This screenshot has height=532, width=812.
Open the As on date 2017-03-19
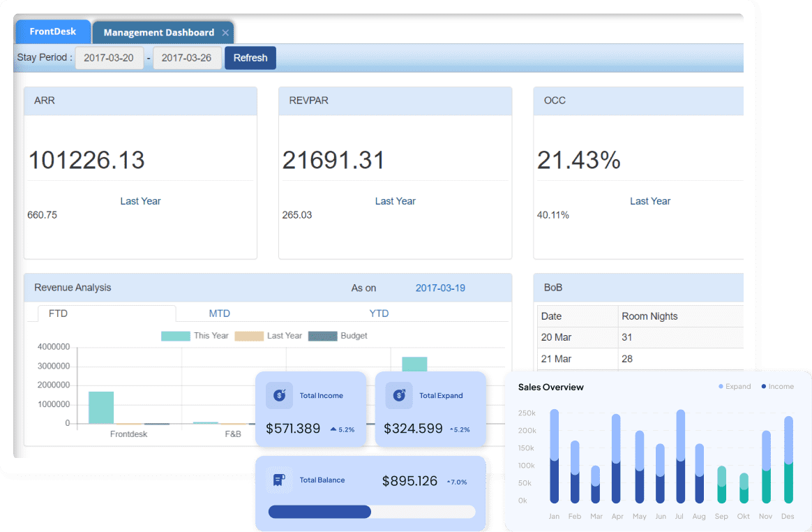click(x=440, y=288)
